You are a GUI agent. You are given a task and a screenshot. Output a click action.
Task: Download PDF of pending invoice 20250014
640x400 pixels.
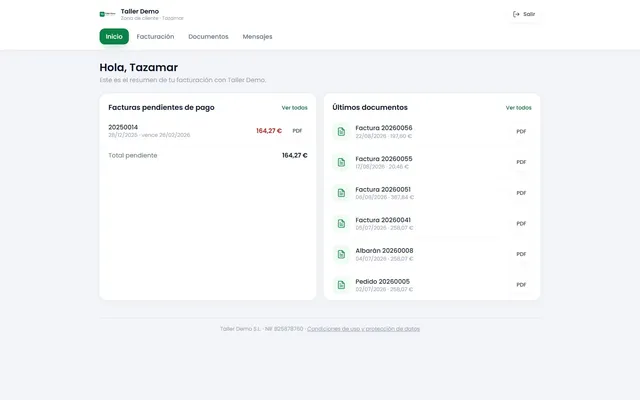[297, 131]
